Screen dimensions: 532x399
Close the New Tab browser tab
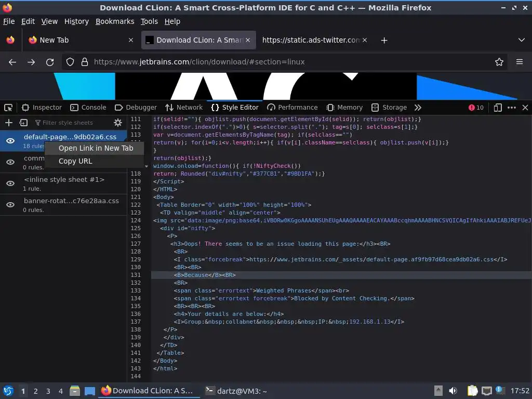[x=131, y=40]
